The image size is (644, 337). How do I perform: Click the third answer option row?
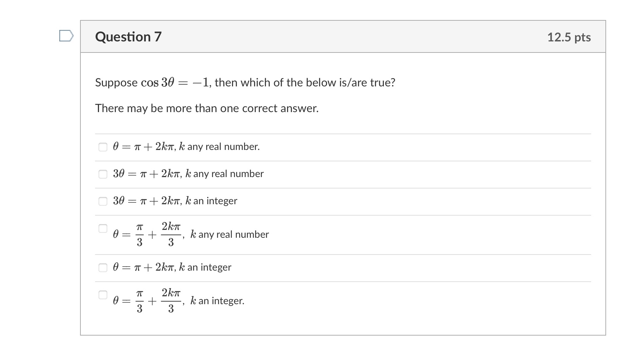coord(175,201)
